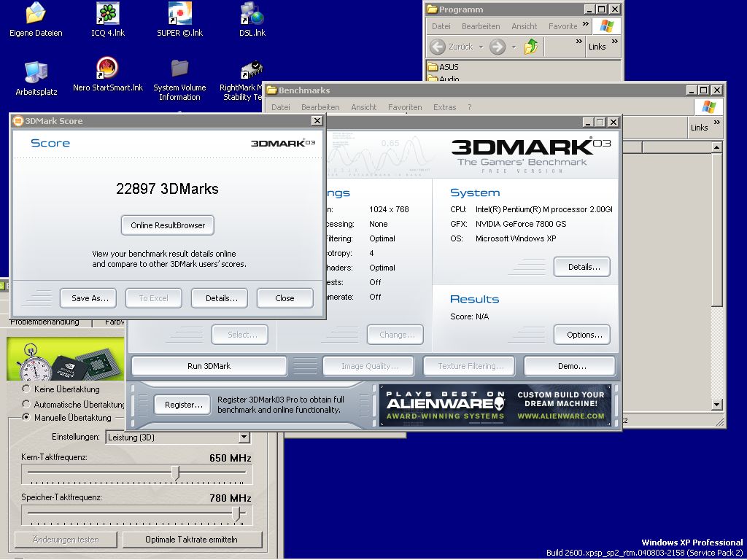Open the Einstellungen Leistung (3D) dropdown
The width and height of the screenshot is (747, 560).
[244, 437]
